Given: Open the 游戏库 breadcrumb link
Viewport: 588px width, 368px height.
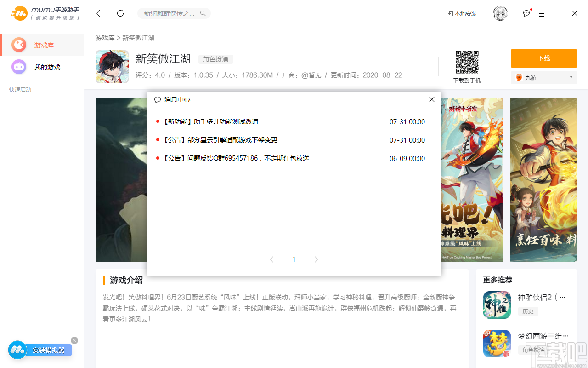Looking at the screenshot, I should [x=105, y=37].
